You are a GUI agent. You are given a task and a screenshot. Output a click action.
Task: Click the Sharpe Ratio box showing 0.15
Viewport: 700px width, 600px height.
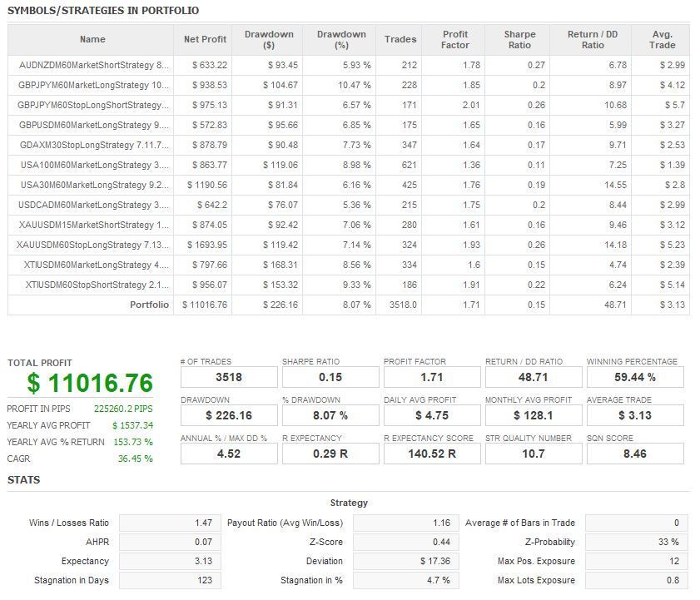point(330,377)
